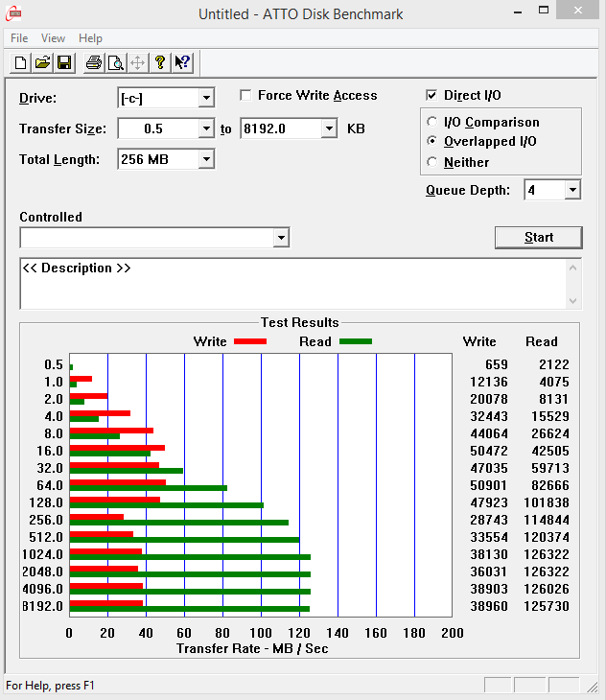Click the green Read legend swatch
The image size is (606, 700).
pyautogui.click(x=356, y=341)
